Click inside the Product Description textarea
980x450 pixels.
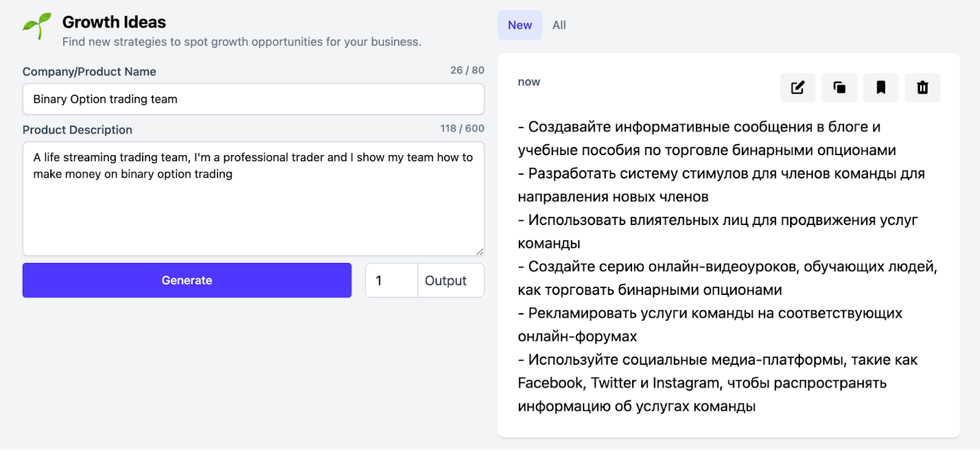coord(253,208)
